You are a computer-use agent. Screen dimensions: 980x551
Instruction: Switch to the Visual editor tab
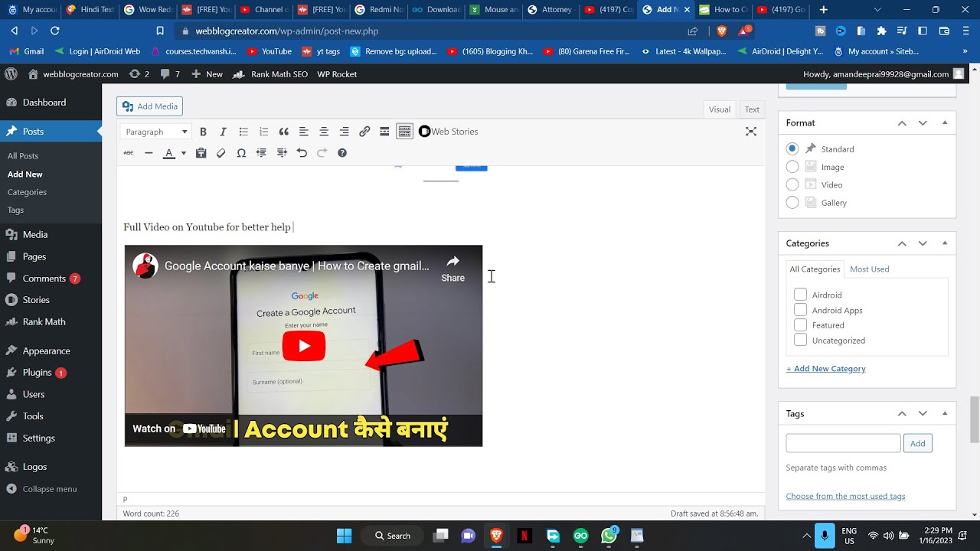click(x=720, y=109)
